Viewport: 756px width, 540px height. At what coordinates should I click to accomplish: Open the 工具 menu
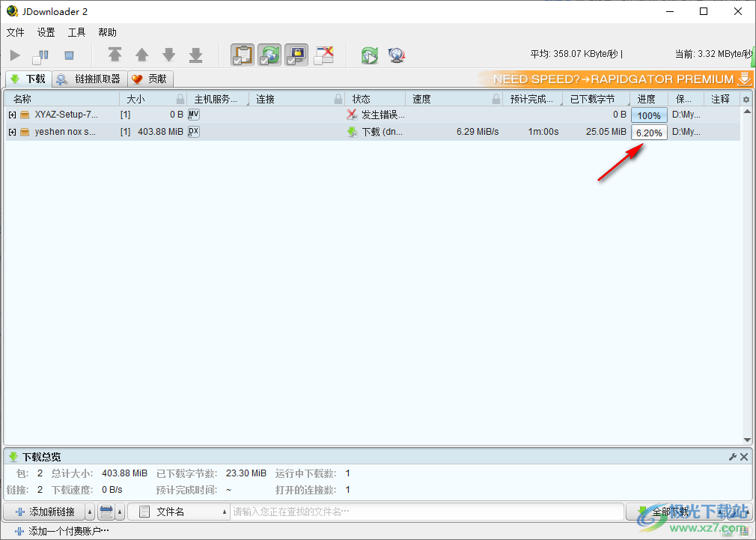[76, 32]
